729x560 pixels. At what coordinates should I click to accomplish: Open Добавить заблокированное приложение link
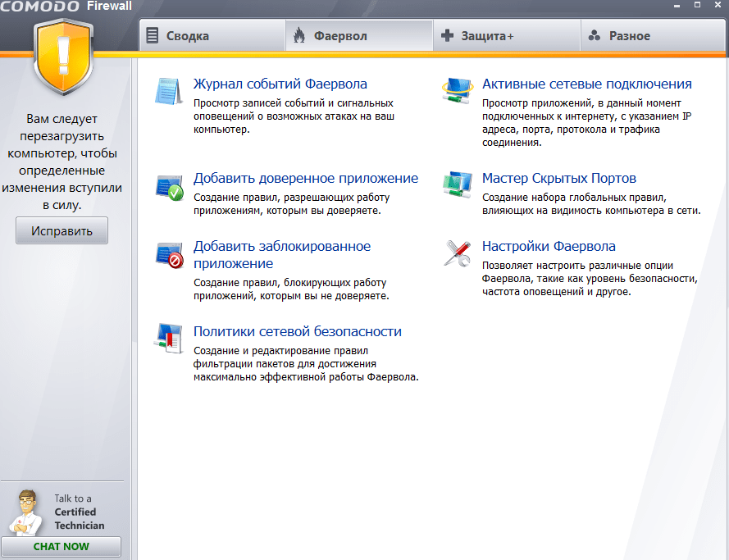point(282,255)
